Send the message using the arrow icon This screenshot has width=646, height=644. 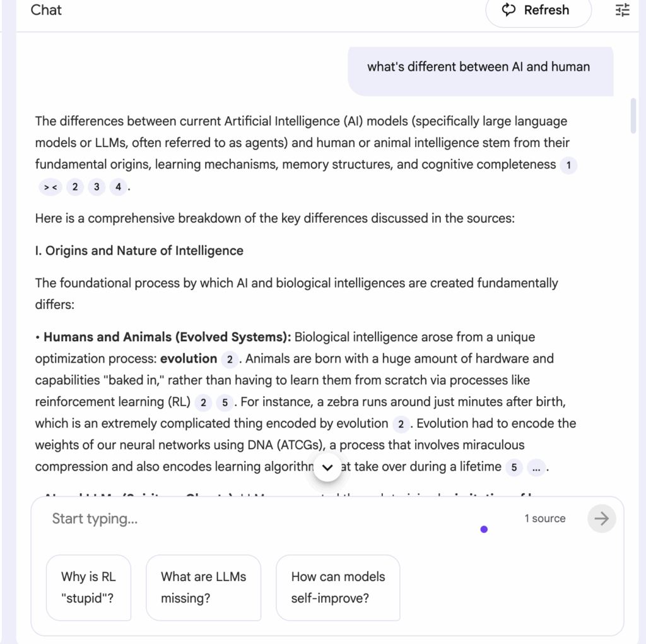(601, 518)
